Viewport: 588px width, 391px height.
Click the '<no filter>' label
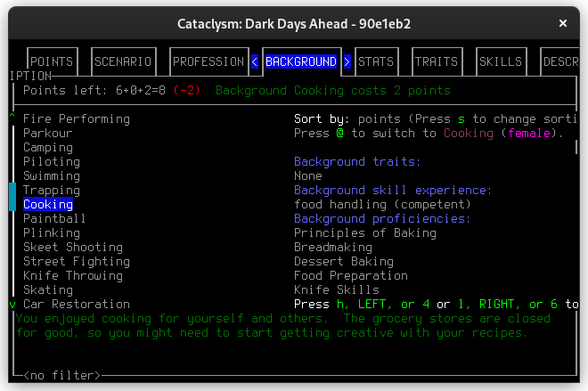pyautogui.click(x=62, y=375)
